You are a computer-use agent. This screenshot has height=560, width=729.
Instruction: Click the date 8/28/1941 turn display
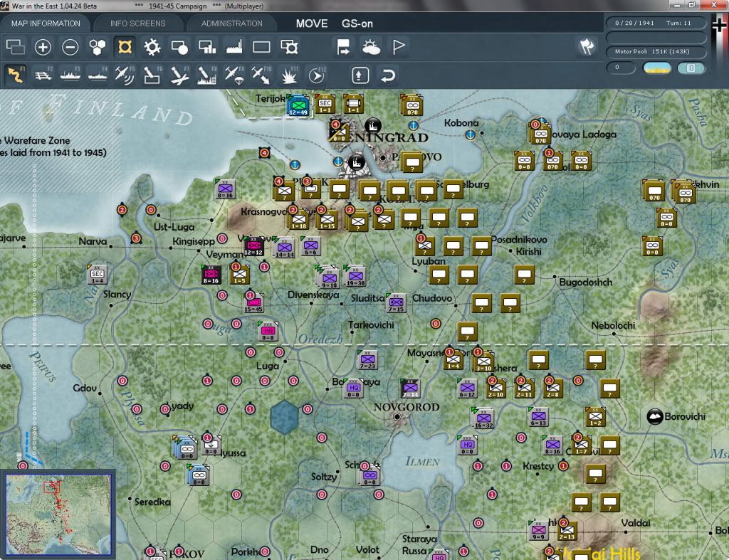point(656,23)
